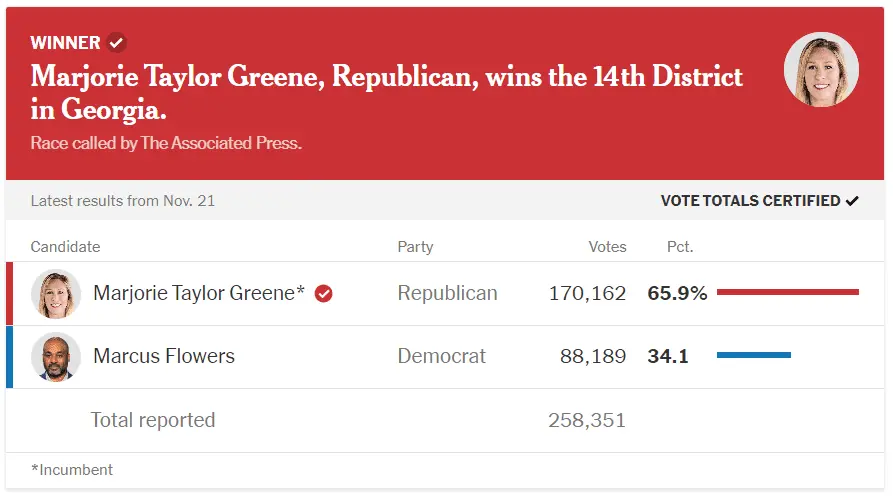Click the Race called by The Associated Press text
Screen dimensions: 893x498
tap(166, 143)
